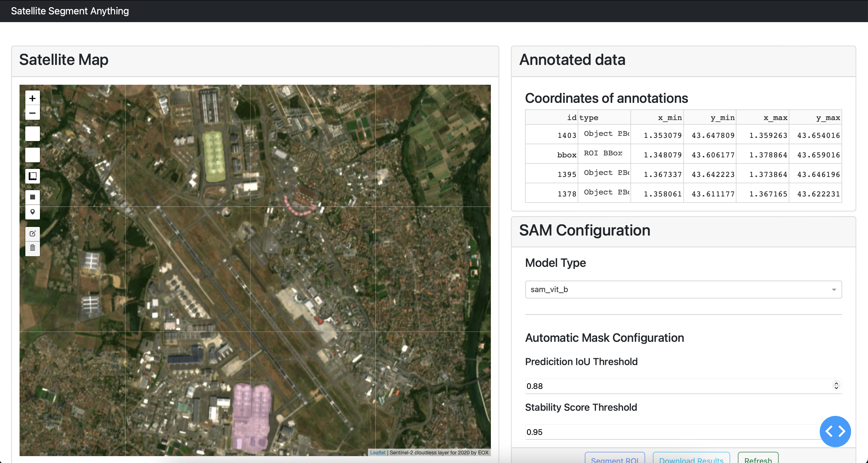Image resolution: width=868 pixels, height=463 pixels.
Task: Click the blue code arrows floating button
Action: (835, 431)
